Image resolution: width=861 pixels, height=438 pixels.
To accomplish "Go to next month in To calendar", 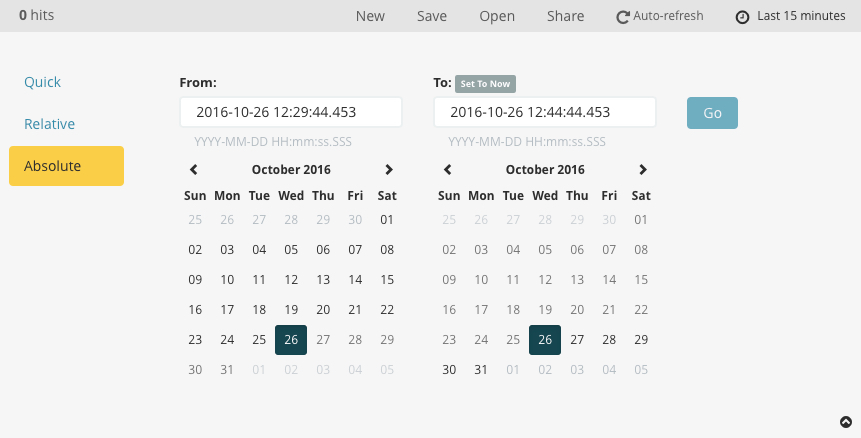I will point(643,170).
